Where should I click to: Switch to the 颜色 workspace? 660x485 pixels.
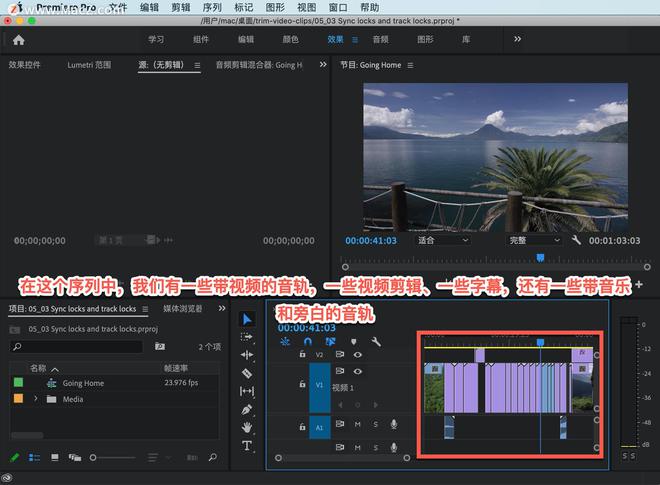coord(290,40)
